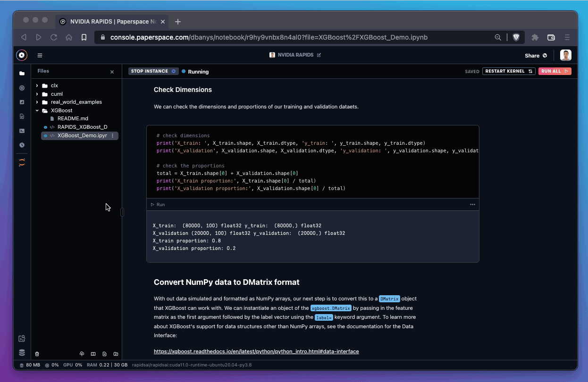Open the Machine chip icon in sidebar
Image resolution: width=588 pixels, height=382 pixels.
[22, 88]
